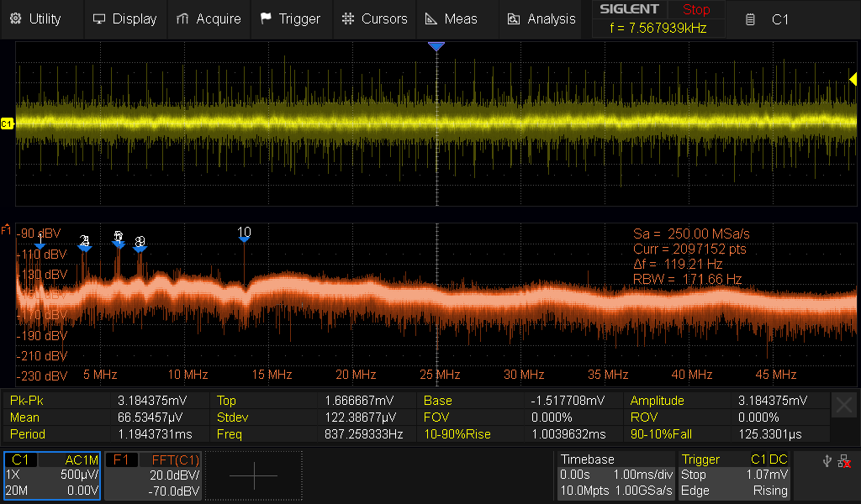Open the Analysis menu
Screen dimensions: 861x504
pos(542,18)
